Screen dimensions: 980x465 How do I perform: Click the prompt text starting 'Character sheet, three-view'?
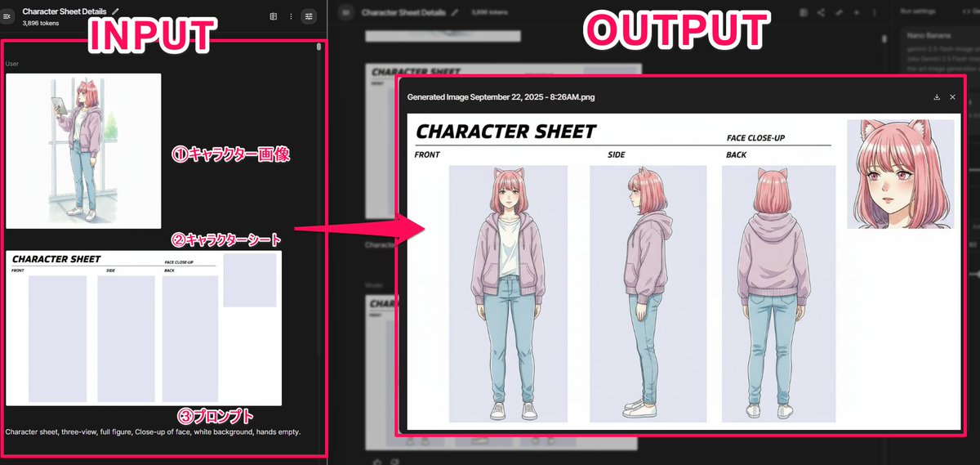[153, 431]
